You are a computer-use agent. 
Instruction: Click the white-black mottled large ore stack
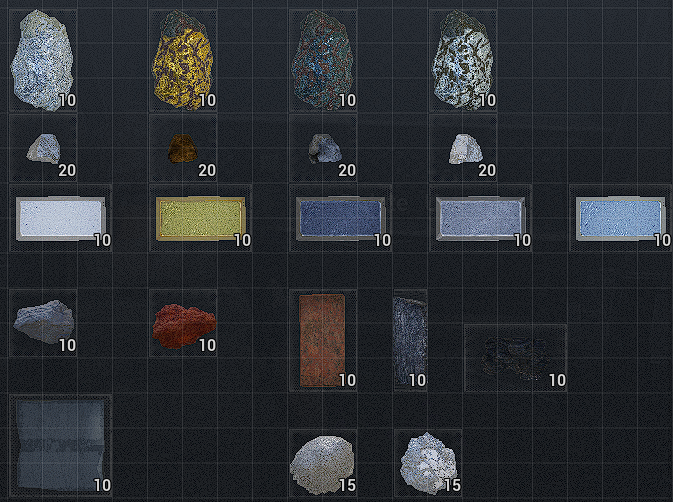pyautogui.click(x=463, y=61)
